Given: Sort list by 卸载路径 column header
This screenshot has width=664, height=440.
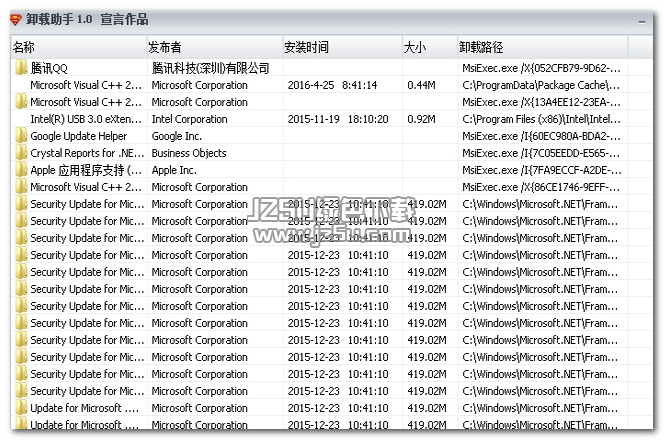Looking at the screenshot, I should pyautogui.click(x=542, y=47).
